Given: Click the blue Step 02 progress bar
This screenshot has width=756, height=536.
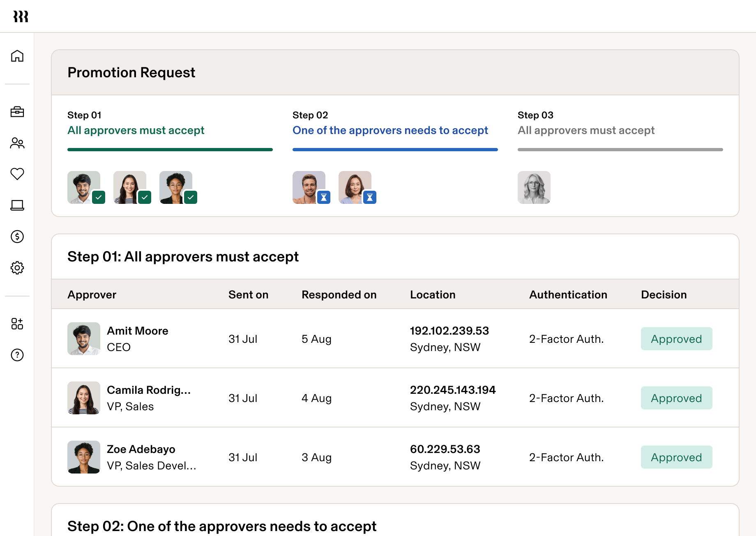Looking at the screenshot, I should [x=395, y=150].
